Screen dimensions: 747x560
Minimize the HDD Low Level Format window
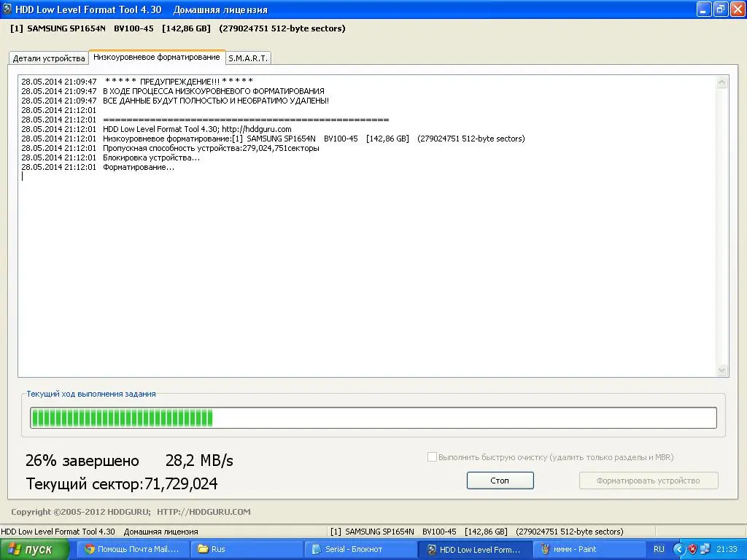point(704,9)
